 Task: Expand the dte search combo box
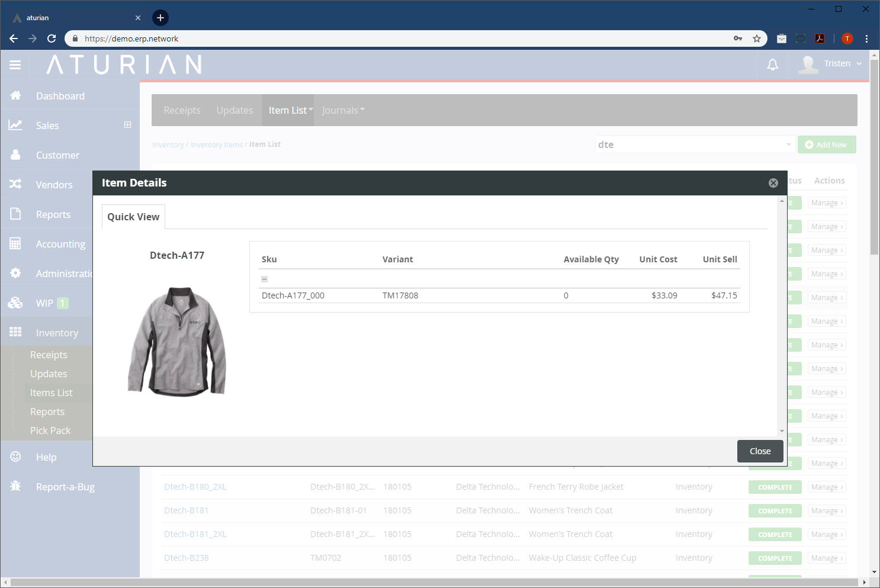[788, 144]
